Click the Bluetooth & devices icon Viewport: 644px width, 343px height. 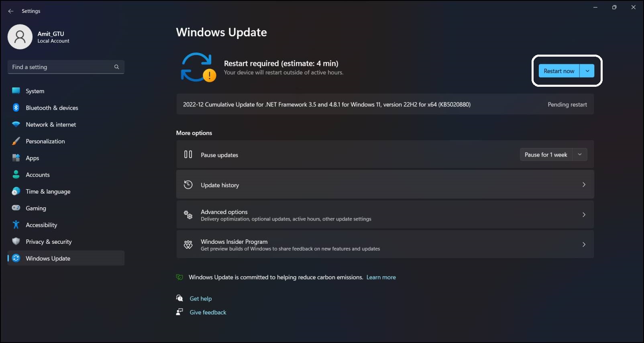click(16, 108)
